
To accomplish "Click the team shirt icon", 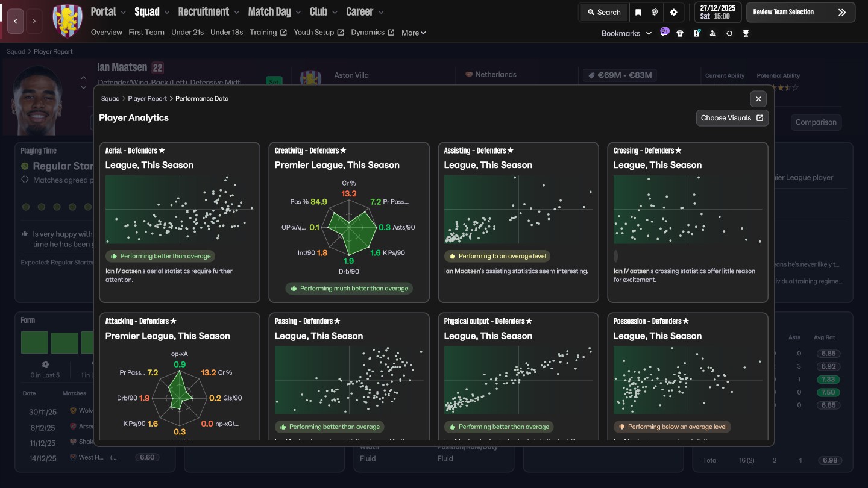I will click(680, 33).
